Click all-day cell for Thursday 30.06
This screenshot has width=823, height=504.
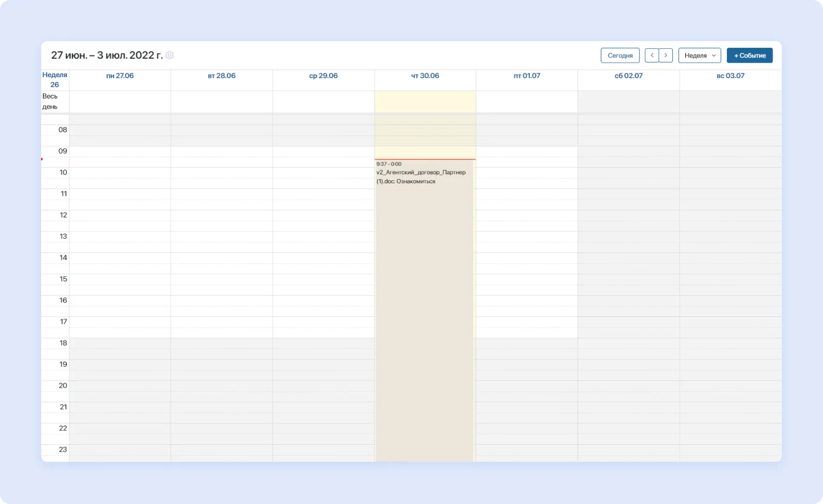click(425, 102)
